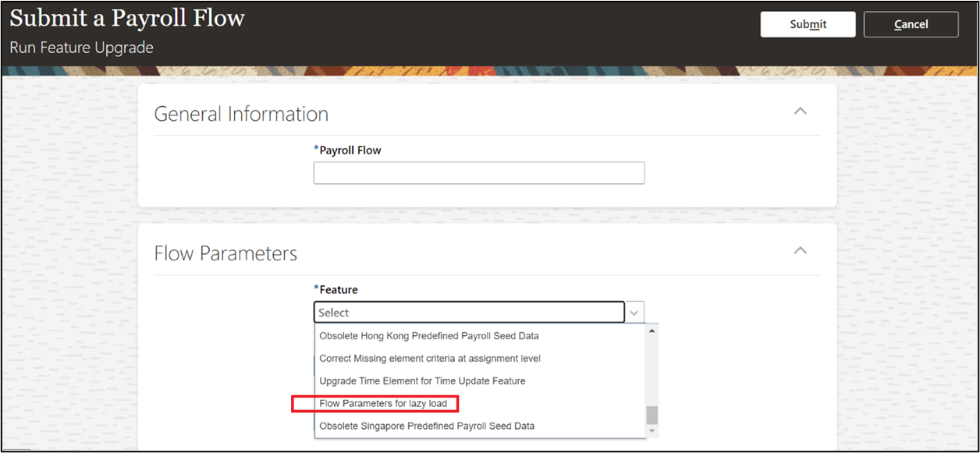Select Flow Parameters for lazy load
Image resolution: width=980 pixels, height=453 pixels.
click(x=383, y=404)
